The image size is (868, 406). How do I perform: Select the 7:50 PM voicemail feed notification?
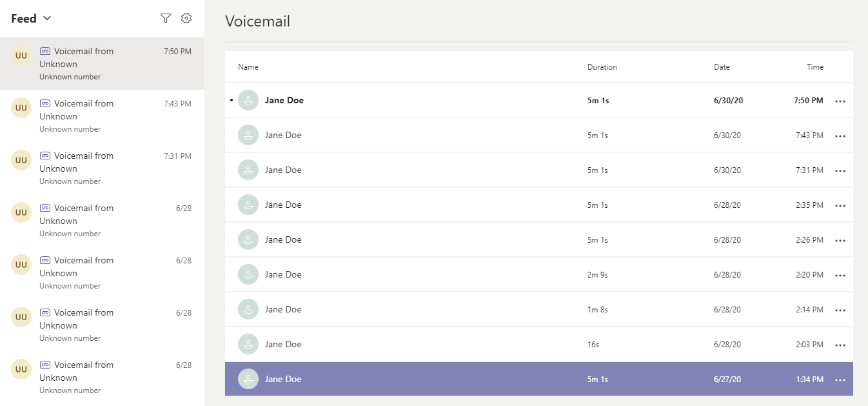pyautogui.click(x=102, y=63)
